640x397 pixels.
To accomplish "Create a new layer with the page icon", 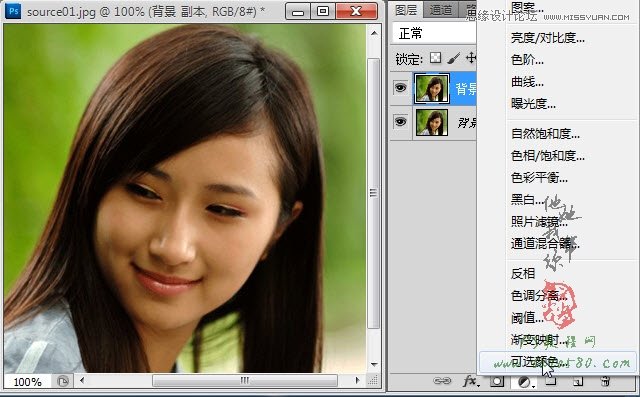I will pos(578,381).
